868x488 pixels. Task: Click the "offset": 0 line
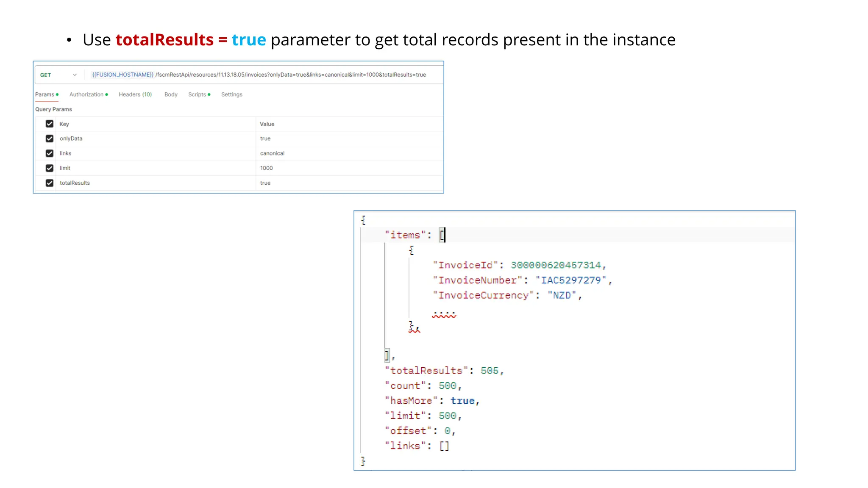420,431
